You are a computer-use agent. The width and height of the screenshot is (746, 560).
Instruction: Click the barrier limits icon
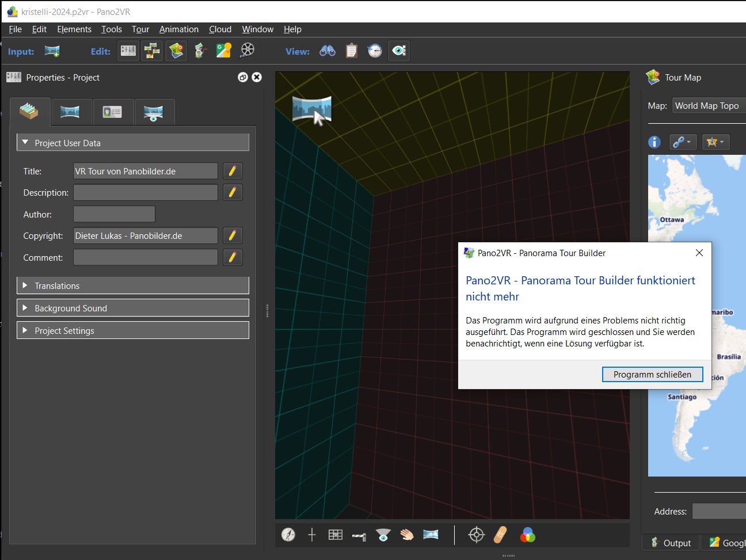click(x=359, y=536)
